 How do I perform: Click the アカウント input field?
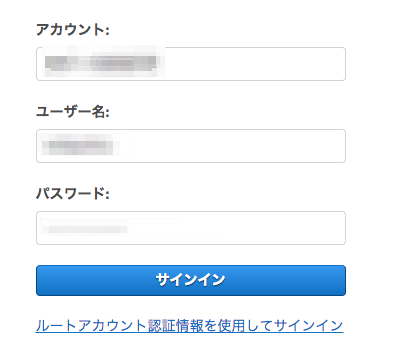click(x=191, y=64)
